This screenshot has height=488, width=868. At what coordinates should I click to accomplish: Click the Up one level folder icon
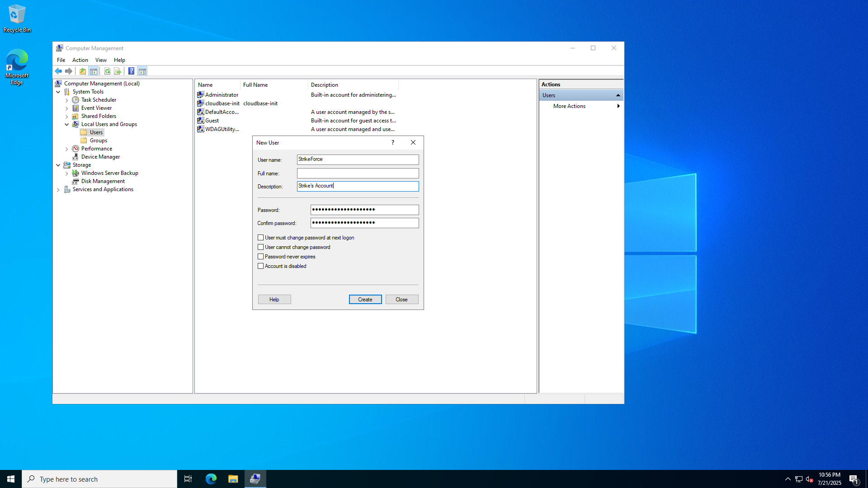click(83, 71)
